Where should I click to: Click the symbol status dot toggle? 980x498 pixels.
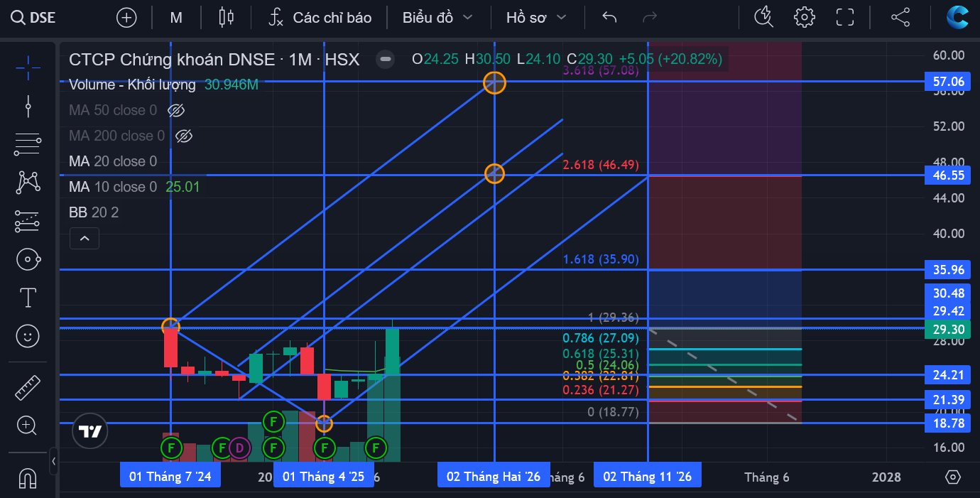(386, 59)
